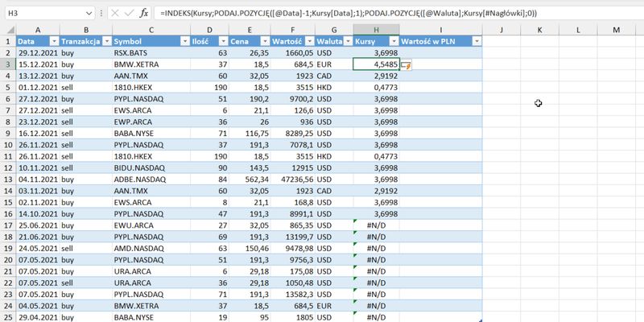This screenshot has height=322, width=644.
Task: Expand the Kursy column filter arrow
Action: coord(394,40)
